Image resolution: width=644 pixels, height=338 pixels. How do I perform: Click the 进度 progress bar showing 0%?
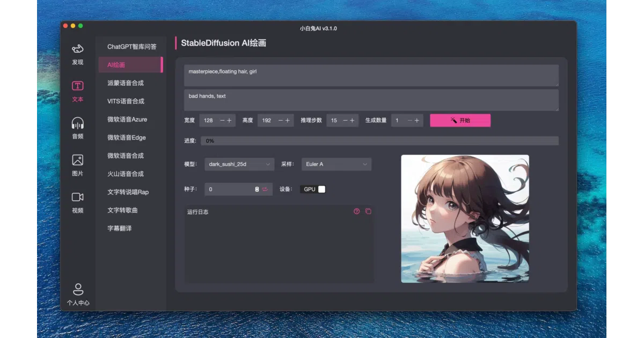(379, 141)
